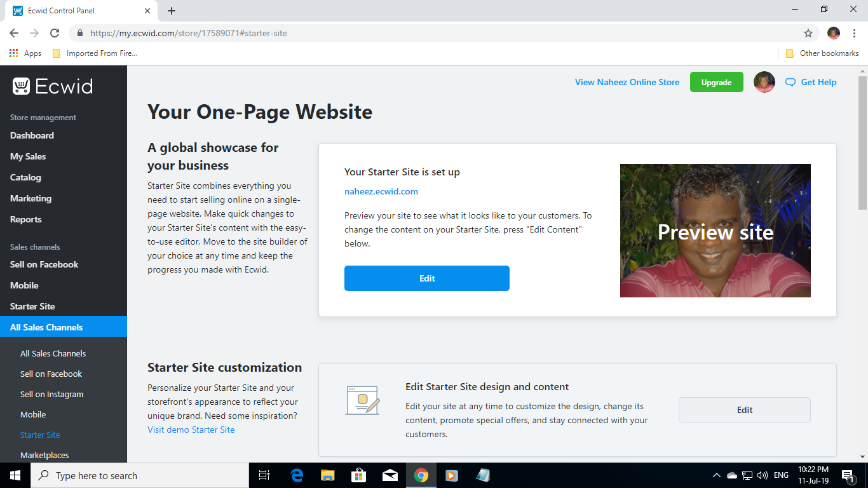Click the Get Help link
The width and height of the screenshot is (868, 488).
(818, 82)
